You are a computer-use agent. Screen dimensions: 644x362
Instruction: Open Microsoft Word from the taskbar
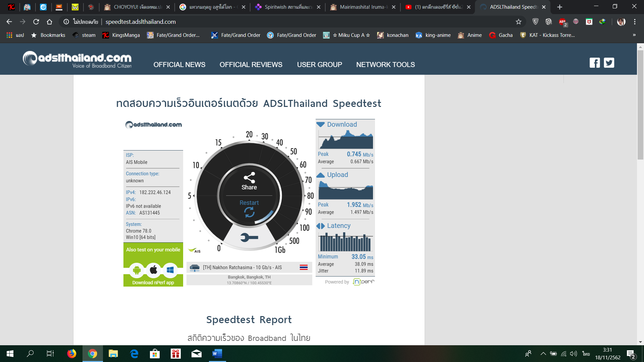pos(217,354)
